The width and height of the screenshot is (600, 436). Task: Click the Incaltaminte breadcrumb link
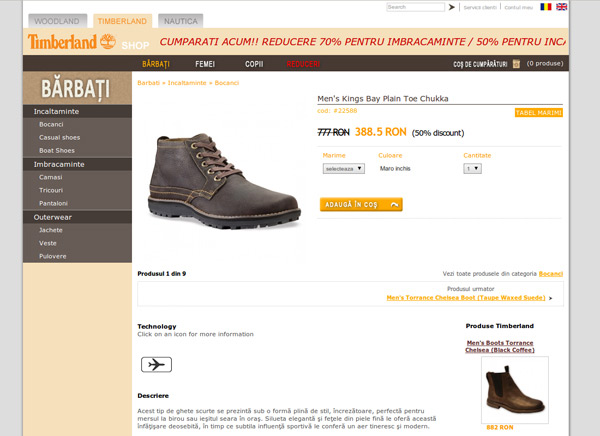point(187,83)
